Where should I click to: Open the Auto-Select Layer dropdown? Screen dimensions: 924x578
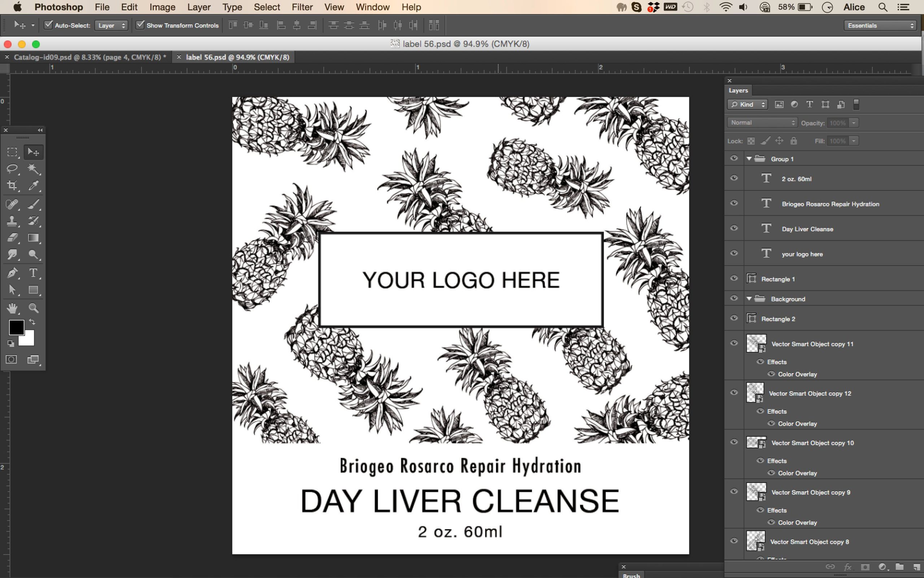111,25
